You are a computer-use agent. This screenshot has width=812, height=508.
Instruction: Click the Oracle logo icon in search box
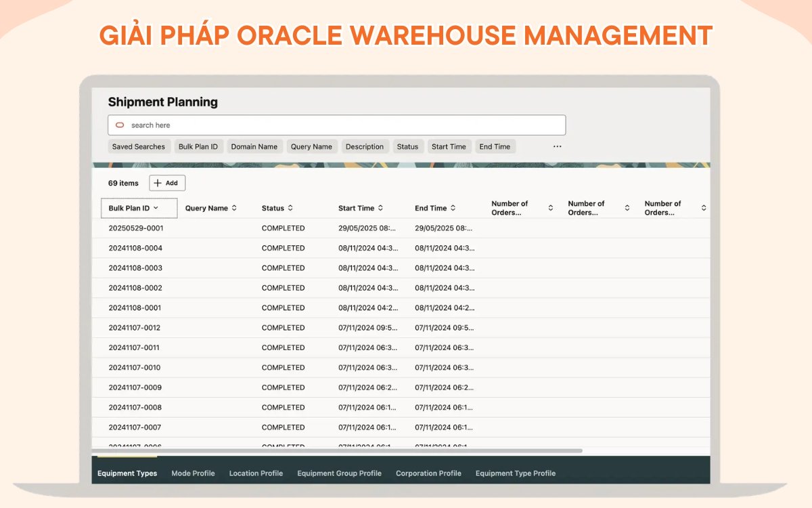click(120, 125)
